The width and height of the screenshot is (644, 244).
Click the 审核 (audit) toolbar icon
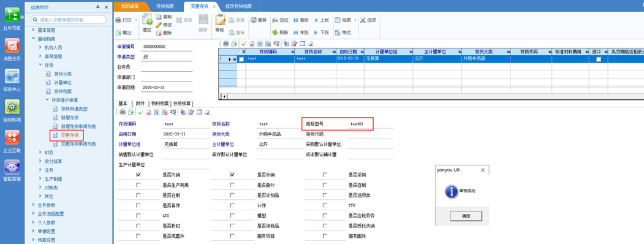[220, 24]
